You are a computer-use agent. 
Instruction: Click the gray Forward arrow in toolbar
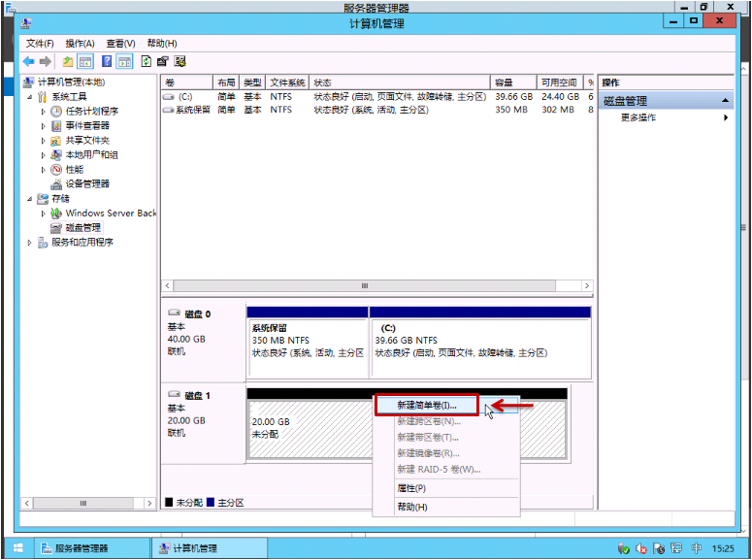click(x=45, y=61)
